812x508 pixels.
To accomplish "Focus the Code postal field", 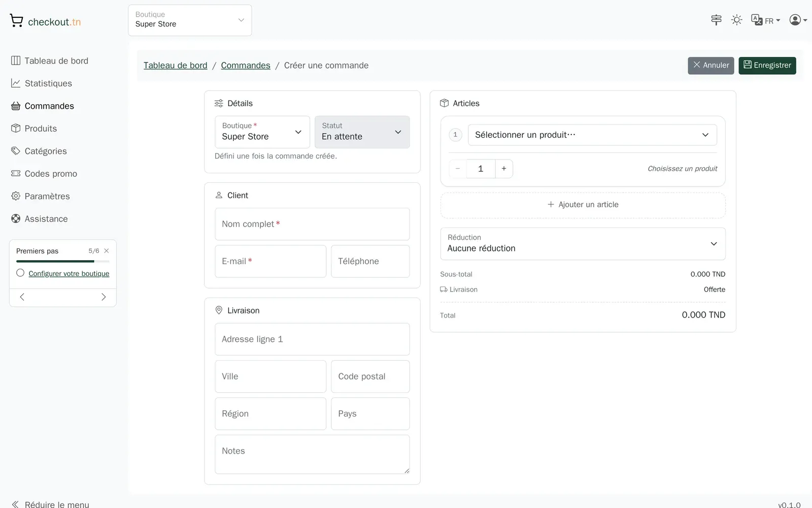I will coord(370,376).
